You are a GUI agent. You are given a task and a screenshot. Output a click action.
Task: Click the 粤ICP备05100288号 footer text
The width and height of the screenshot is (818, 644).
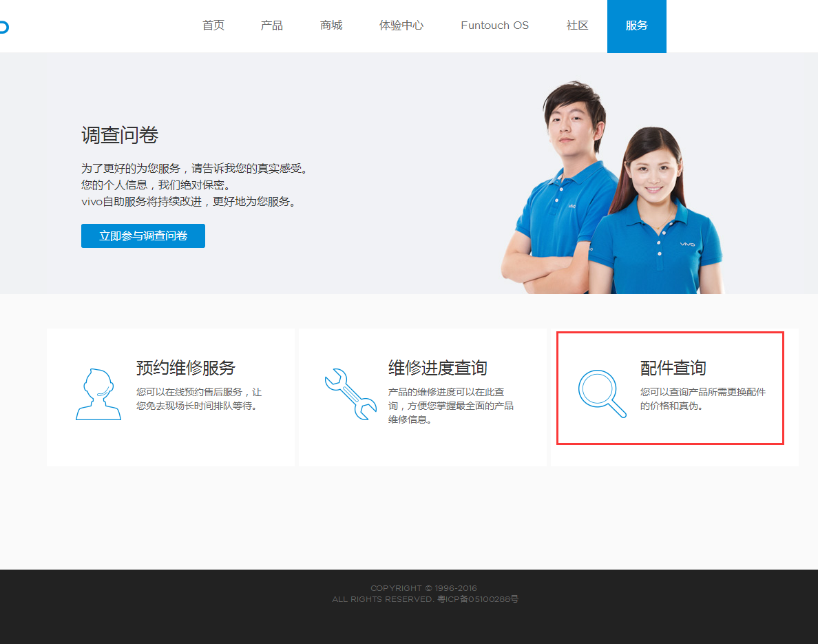tap(478, 599)
